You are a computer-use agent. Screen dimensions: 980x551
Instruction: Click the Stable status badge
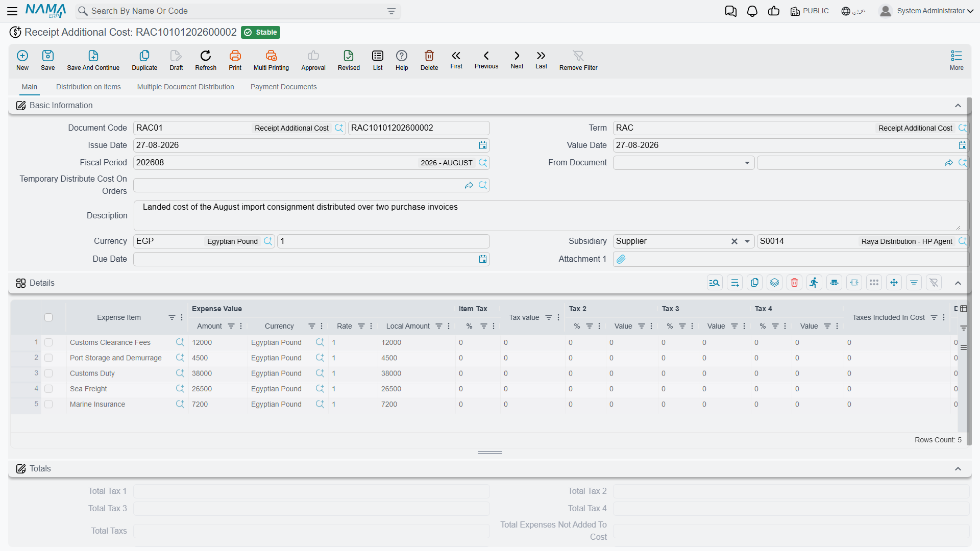coord(260,32)
